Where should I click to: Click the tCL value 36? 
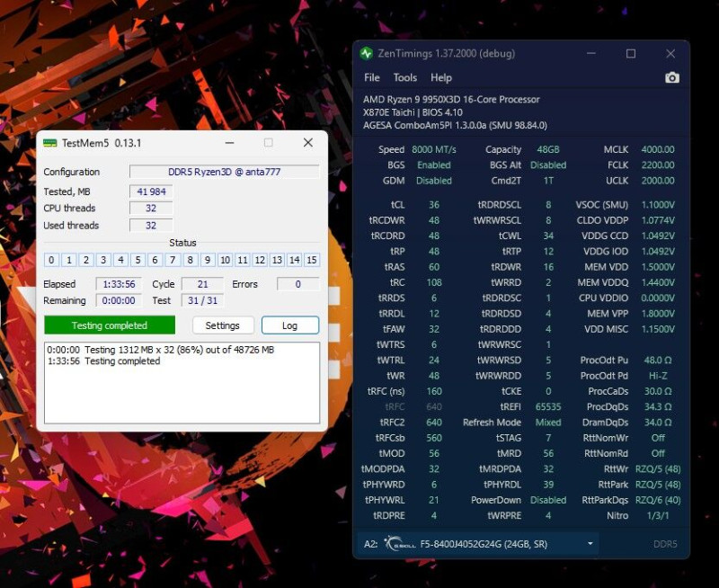pos(434,205)
